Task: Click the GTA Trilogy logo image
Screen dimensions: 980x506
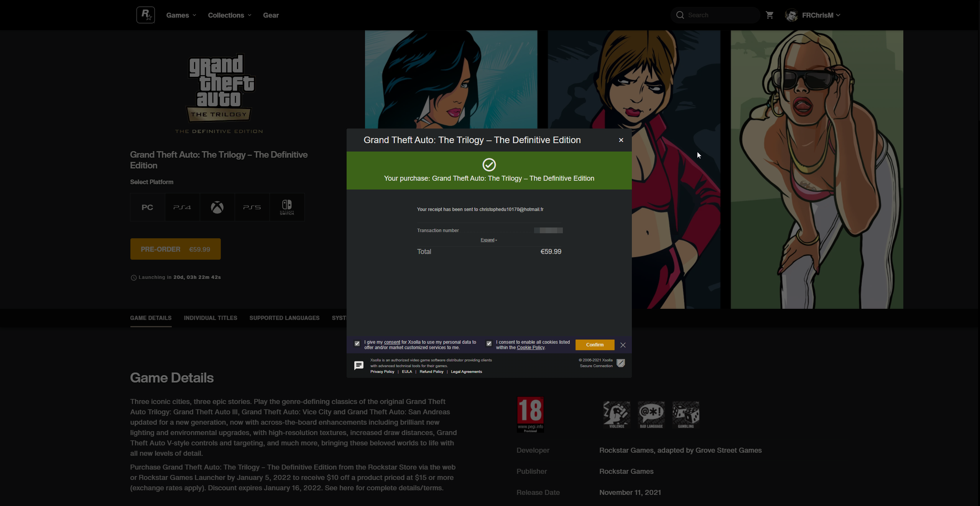Action: coord(219,94)
